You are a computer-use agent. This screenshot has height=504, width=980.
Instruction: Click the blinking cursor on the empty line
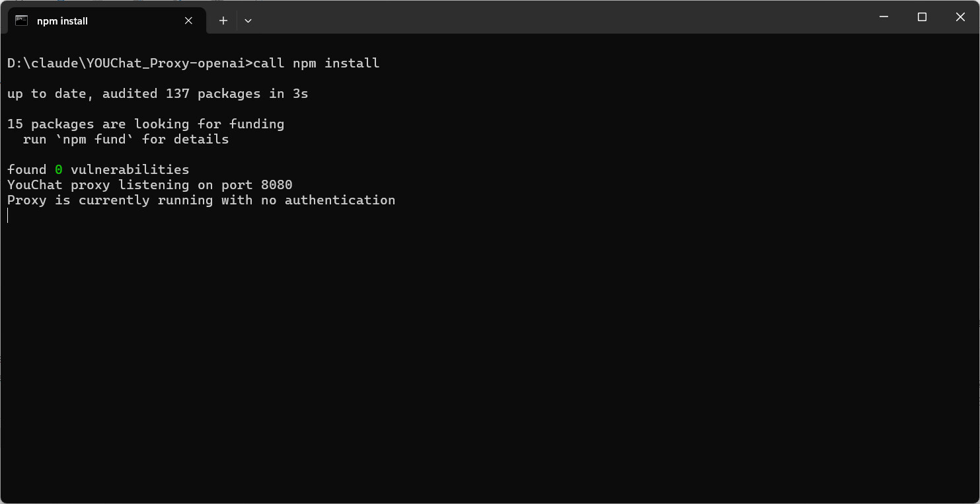pos(8,216)
